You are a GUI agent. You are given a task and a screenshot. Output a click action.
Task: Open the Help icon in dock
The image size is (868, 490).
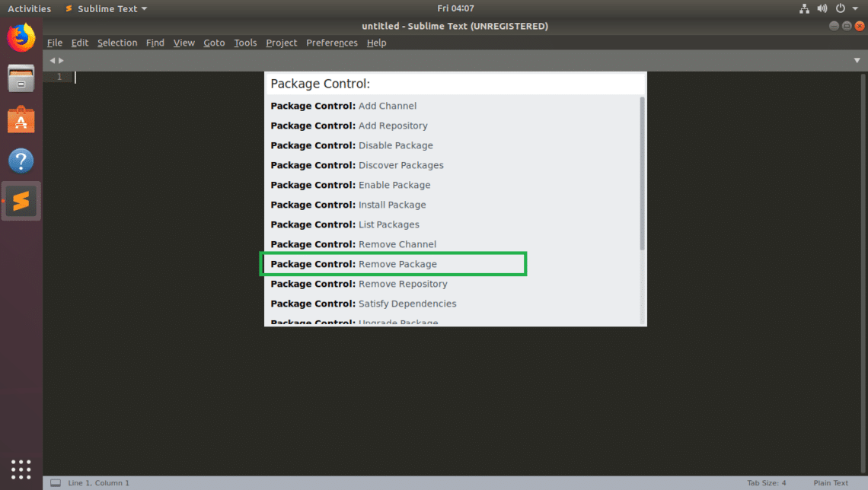click(21, 161)
